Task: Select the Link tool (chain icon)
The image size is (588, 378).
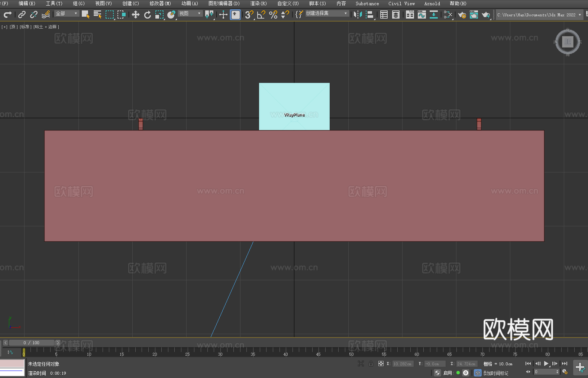Action: [x=22, y=14]
